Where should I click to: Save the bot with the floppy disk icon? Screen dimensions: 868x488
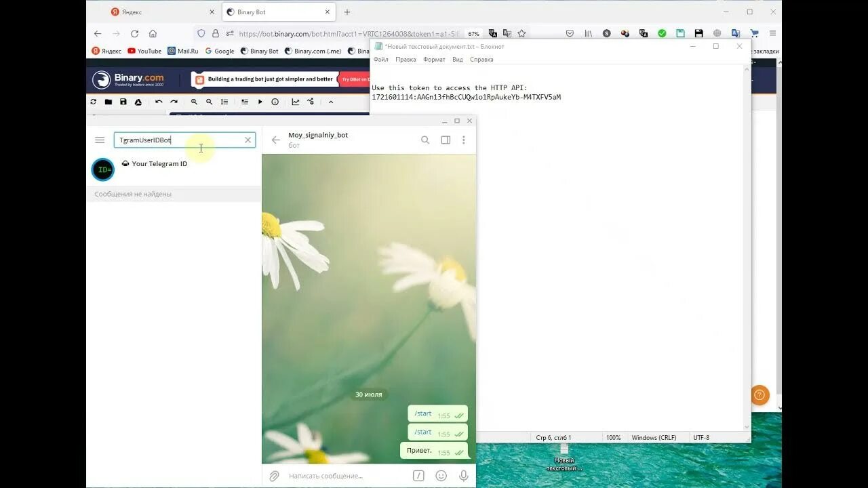click(x=123, y=102)
